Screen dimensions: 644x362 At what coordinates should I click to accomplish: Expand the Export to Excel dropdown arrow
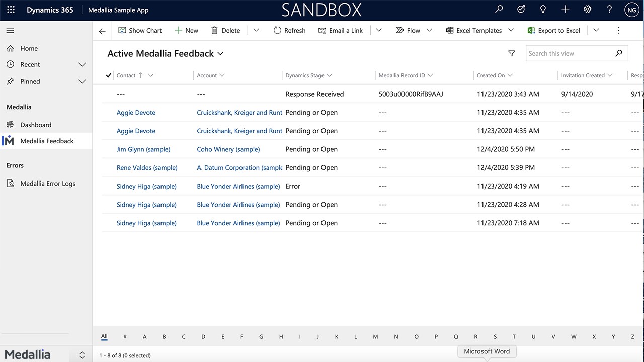coord(596,30)
